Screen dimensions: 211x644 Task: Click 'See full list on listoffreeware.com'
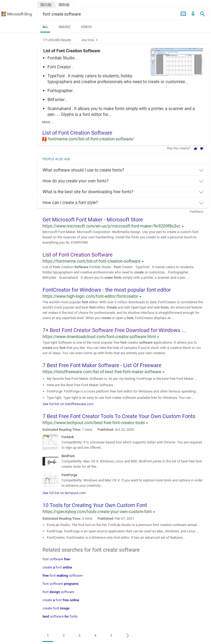tap(68, 404)
